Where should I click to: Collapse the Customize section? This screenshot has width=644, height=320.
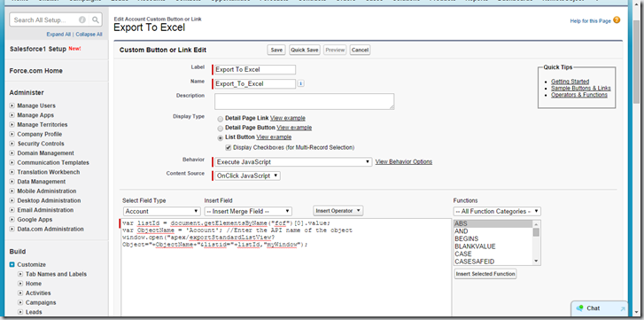point(12,264)
